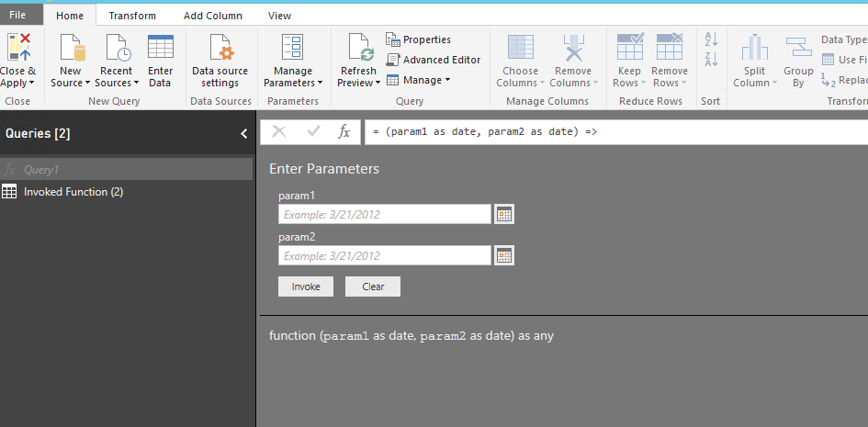The image size is (868, 427).
Task: Click the Manage Parameters icon
Action: [x=292, y=47]
